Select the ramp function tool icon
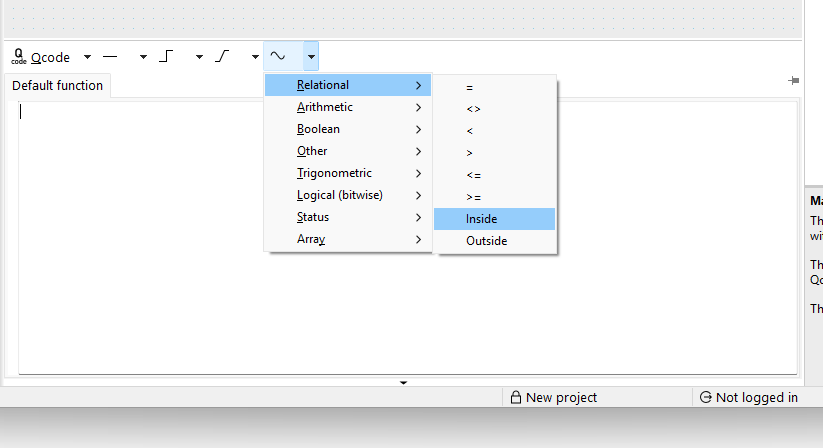Viewport: 823px width, 448px height. (x=222, y=56)
